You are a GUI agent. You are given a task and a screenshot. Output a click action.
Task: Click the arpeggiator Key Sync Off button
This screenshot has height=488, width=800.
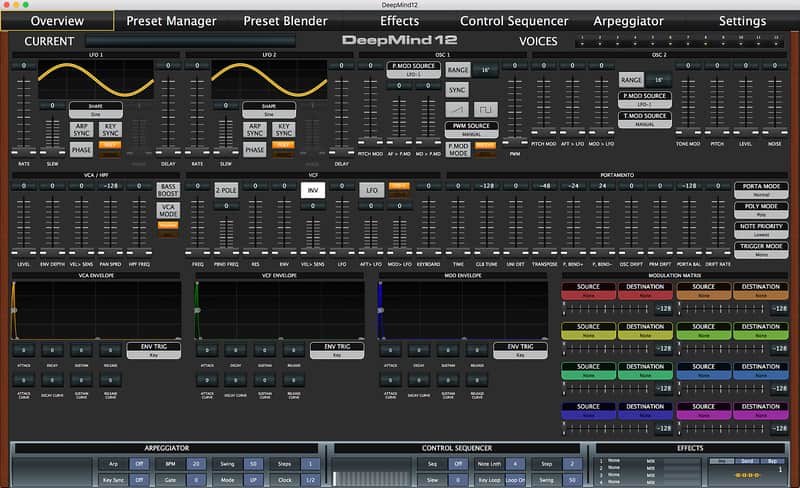(139, 480)
